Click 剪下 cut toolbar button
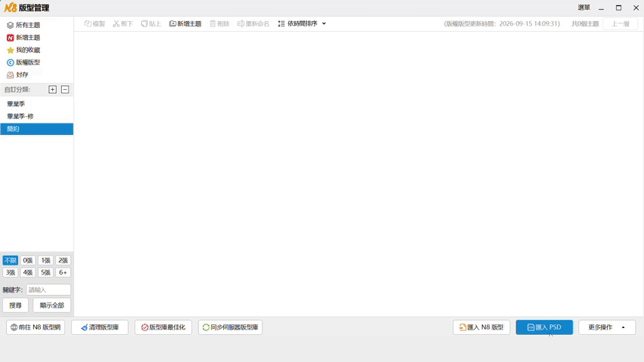 coord(123,24)
